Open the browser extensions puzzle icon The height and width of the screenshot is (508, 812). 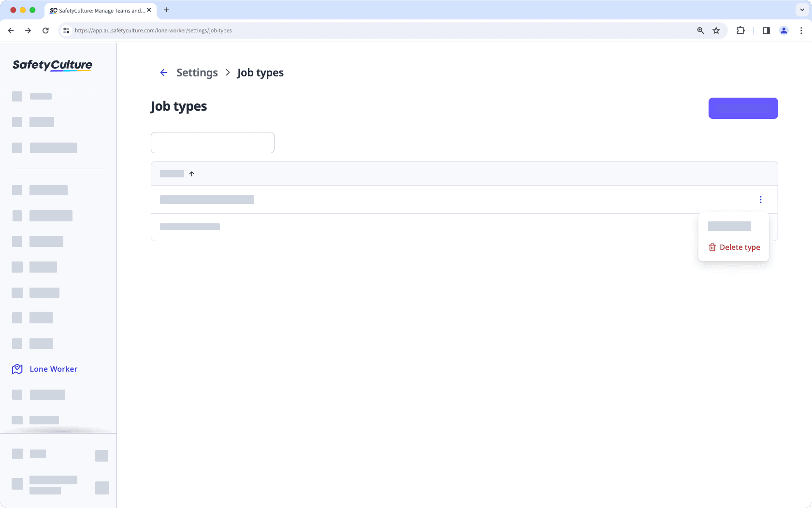click(x=740, y=30)
